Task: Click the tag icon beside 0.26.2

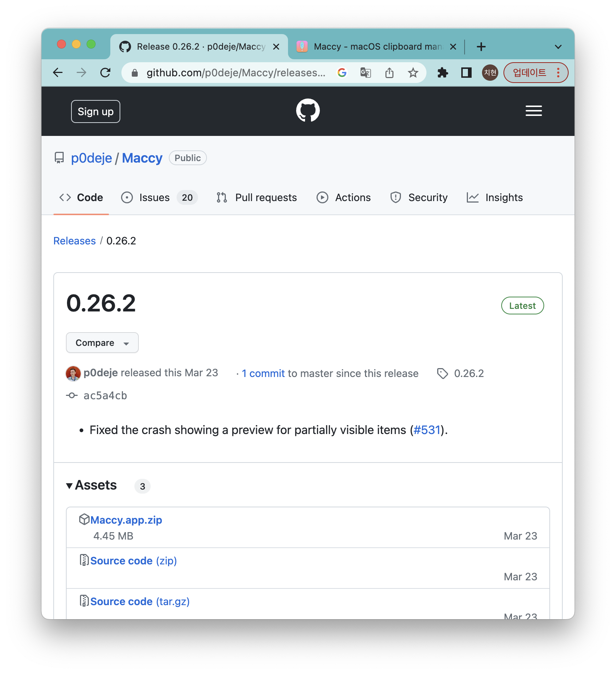Action: click(442, 373)
